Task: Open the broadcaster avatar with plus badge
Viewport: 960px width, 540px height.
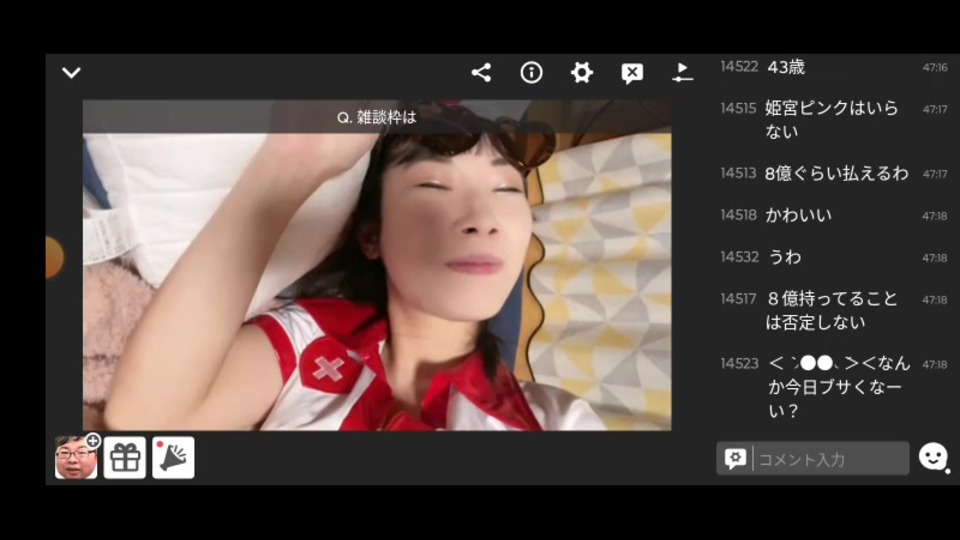Action: 77,457
